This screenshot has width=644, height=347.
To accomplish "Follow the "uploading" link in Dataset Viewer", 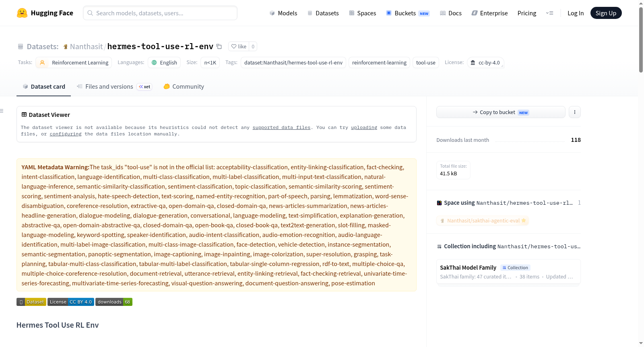I will pyautogui.click(x=364, y=127).
